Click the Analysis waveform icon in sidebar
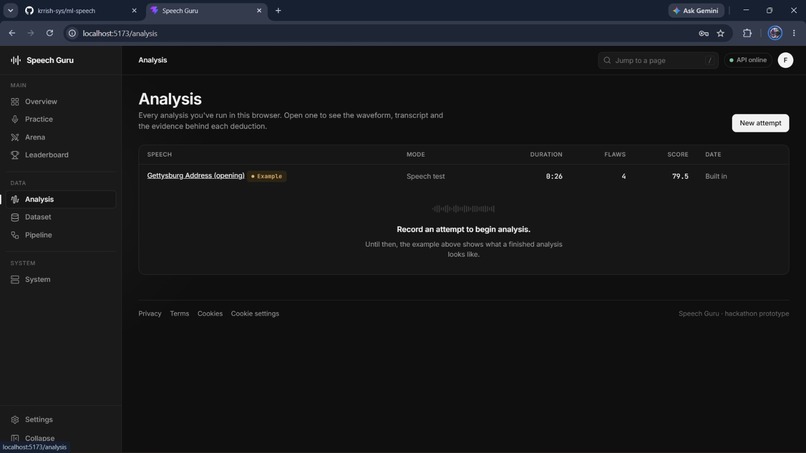The width and height of the screenshot is (806, 453). click(x=15, y=200)
